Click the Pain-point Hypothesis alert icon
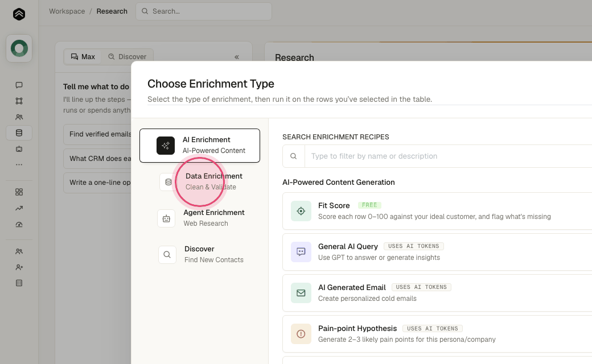The height and width of the screenshot is (364, 592). point(301,334)
